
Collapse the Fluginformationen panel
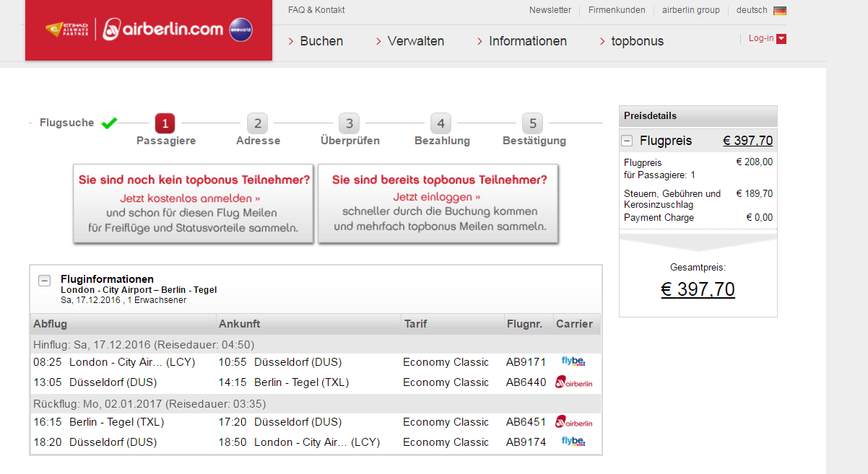coord(45,280)
